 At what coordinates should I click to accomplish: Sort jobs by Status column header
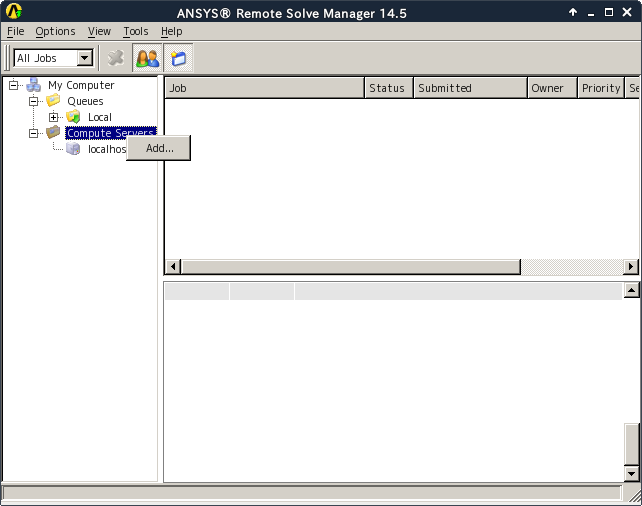coord(387,88)
